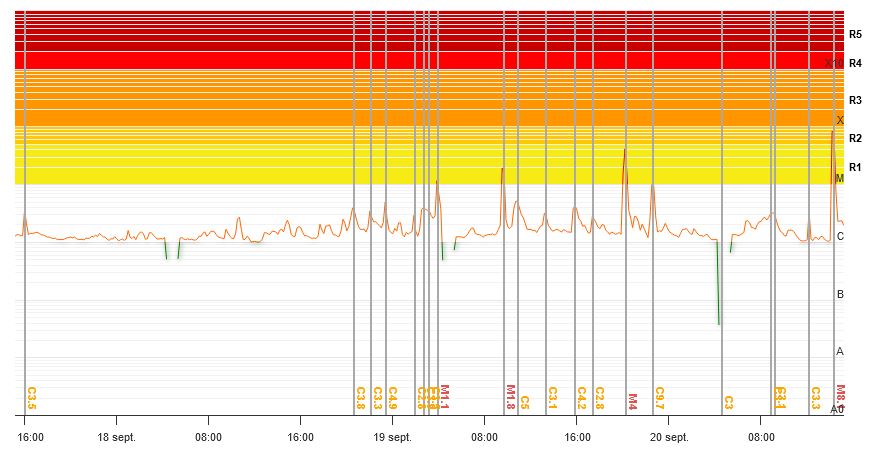This screenshot has height=451, width=876.
Task: Click the "19 sept." date axis label
Action: click(392, 437)
